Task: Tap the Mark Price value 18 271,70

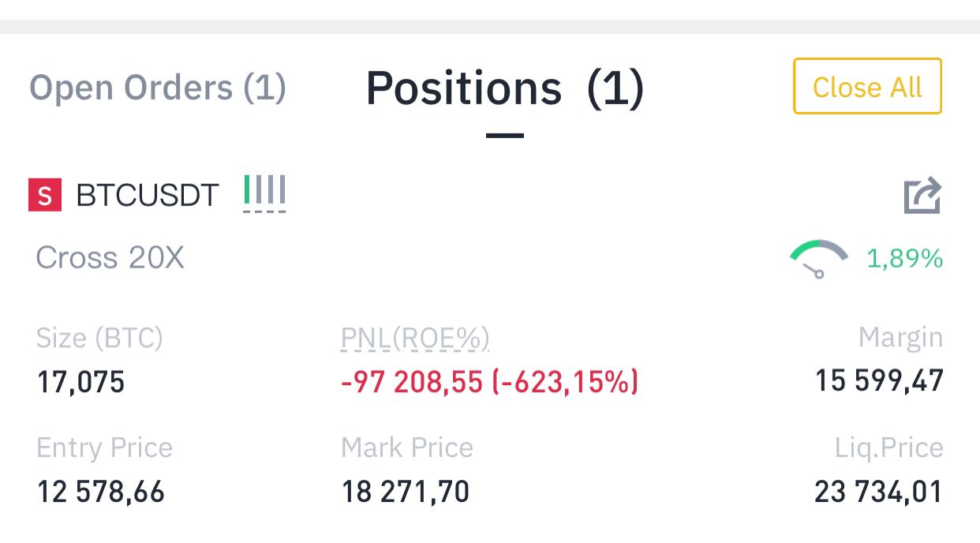Action: click(x=406, y=492)
